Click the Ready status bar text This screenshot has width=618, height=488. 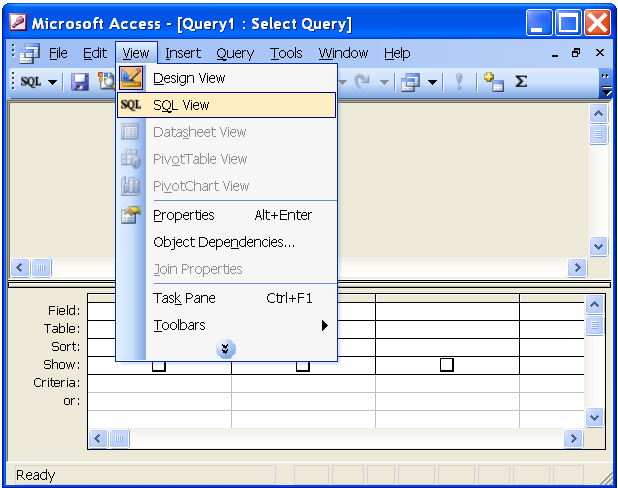coord(35,475)
